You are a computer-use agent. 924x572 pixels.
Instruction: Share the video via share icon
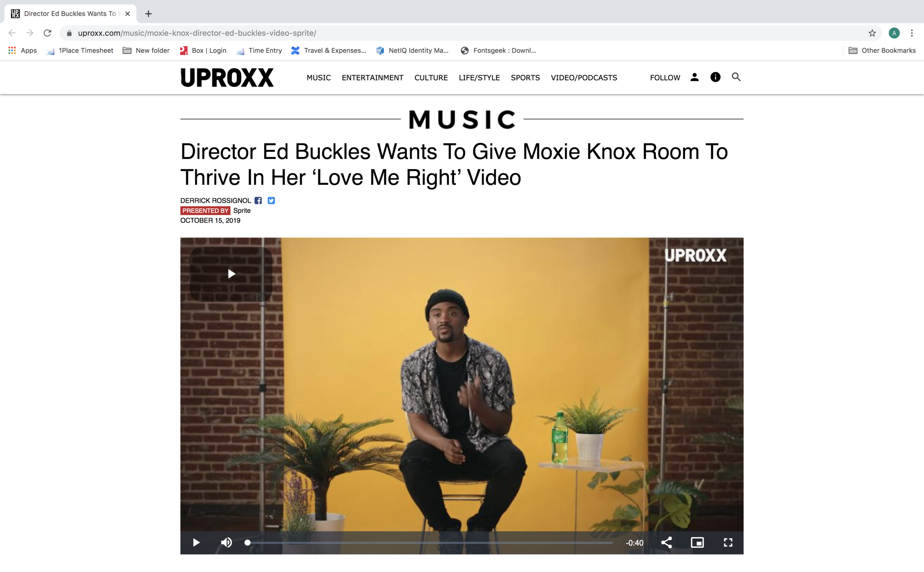click(666, 542)
